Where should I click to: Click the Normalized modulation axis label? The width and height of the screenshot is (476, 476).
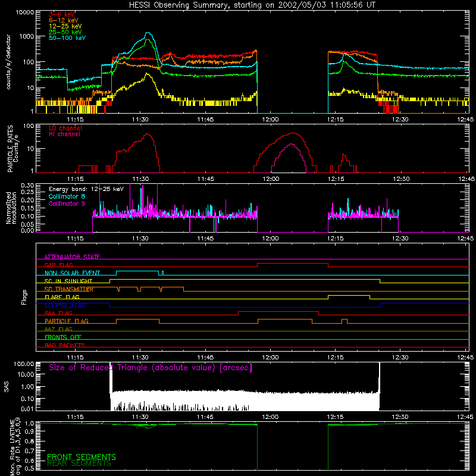click(11, 208)
